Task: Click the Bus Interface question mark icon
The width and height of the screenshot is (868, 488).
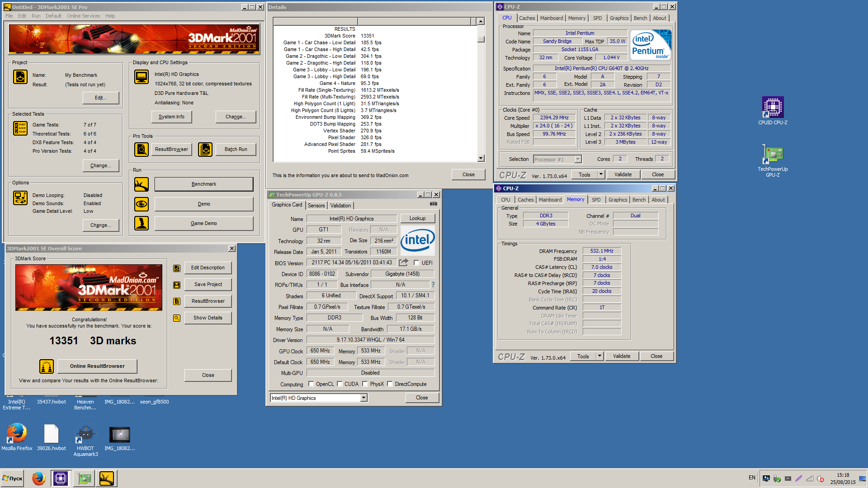Action: tap(433, 285)
